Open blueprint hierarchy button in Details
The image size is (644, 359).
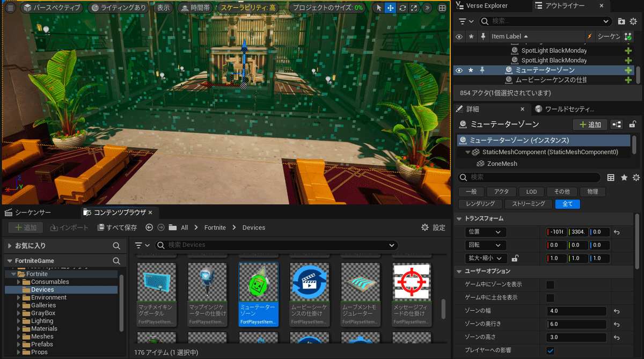[x=616, y=124]
